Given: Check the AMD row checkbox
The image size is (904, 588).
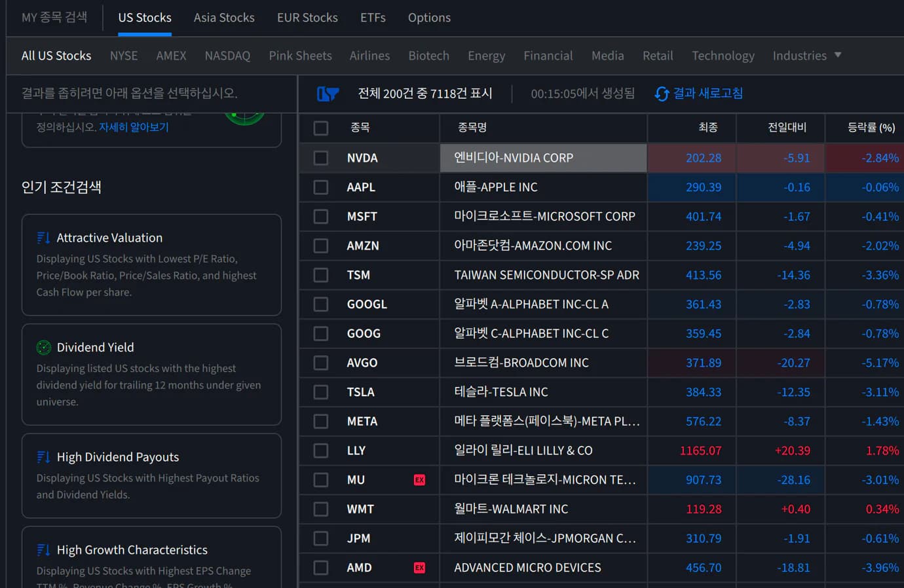Looking at the screenshot, I should click(x=321, y=568).
